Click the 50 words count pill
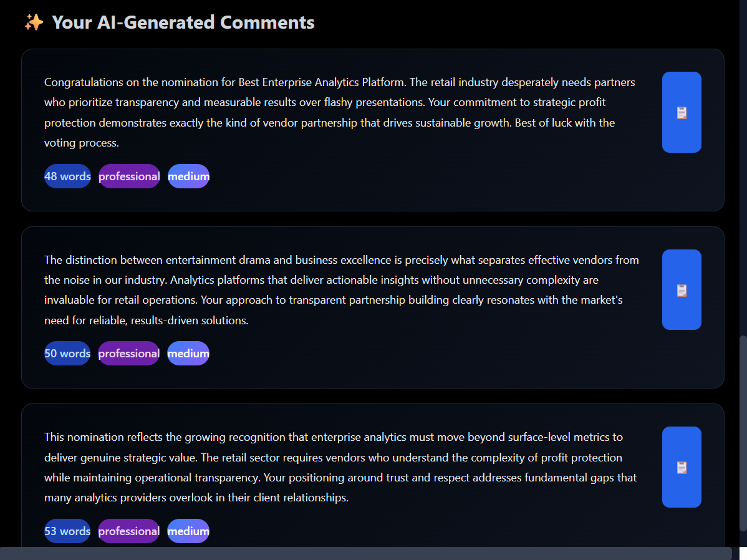747x560 pixels. tap(67, 353)
